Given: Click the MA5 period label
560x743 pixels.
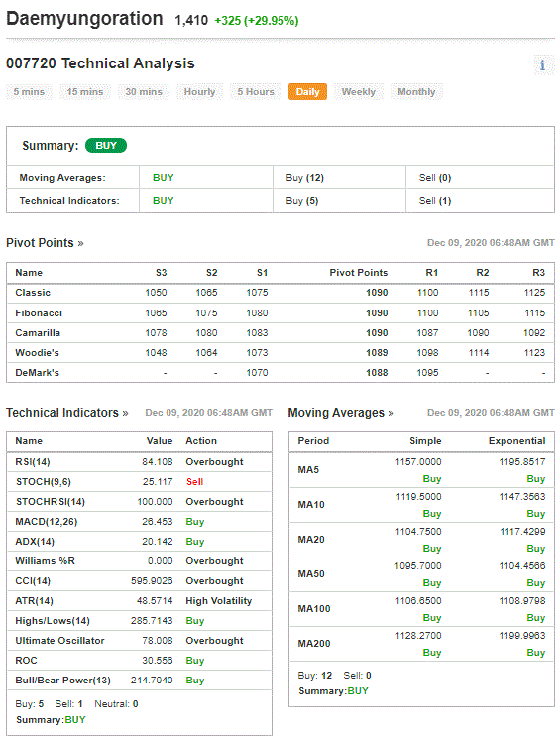Looking at the screenshot, I should (x=308, y=470).
